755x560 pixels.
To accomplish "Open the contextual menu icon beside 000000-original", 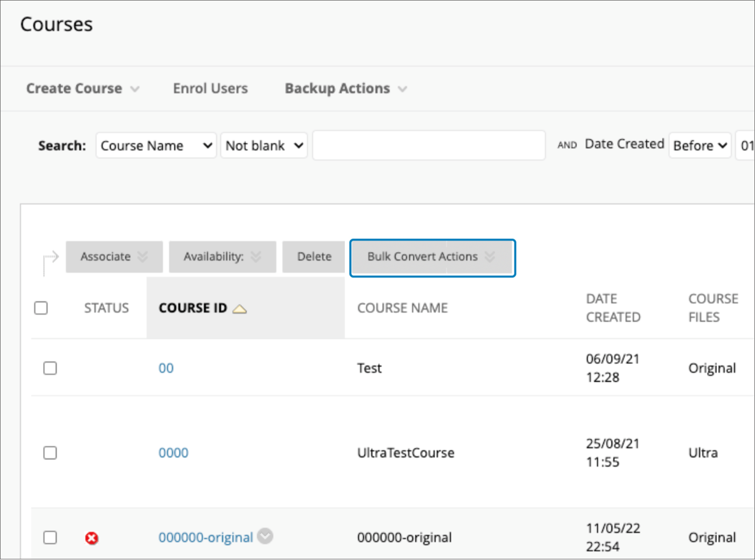I will pos(265,537).
